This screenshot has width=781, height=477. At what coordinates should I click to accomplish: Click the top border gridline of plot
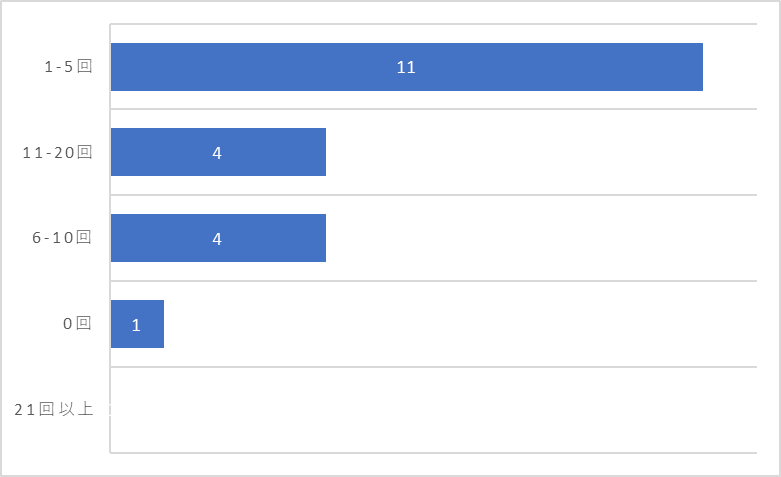pyautogui.click(x=433, y=23)
